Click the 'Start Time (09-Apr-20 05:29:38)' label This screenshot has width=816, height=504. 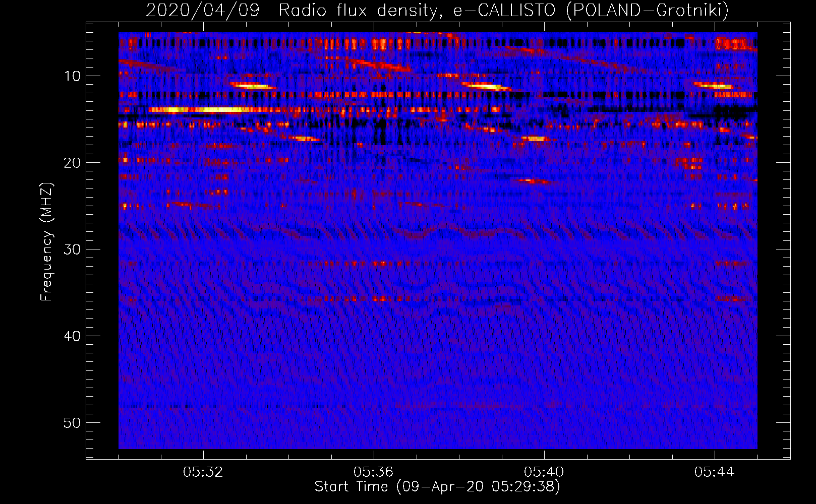click(437, 487)
